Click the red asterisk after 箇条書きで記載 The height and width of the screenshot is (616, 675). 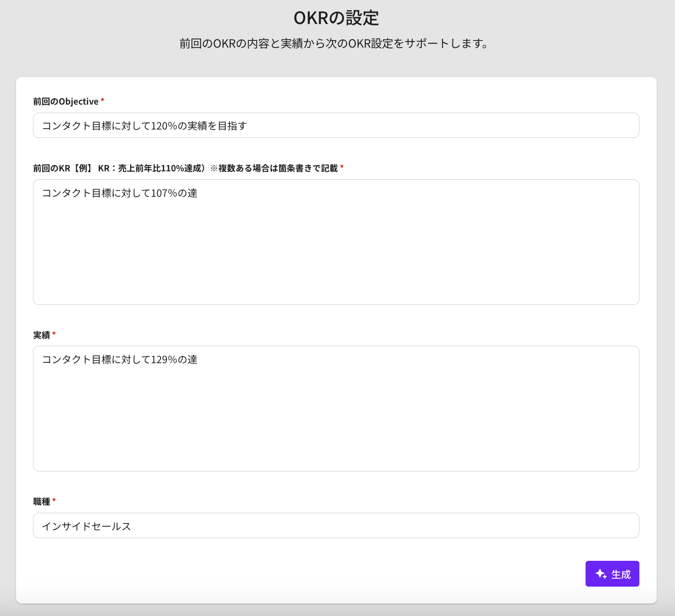(x=342, y=167)
